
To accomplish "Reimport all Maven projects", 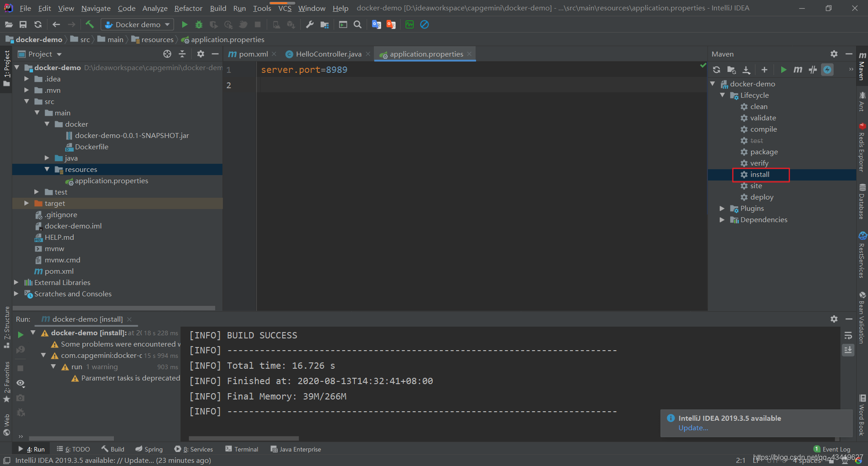I will (717, 70).
